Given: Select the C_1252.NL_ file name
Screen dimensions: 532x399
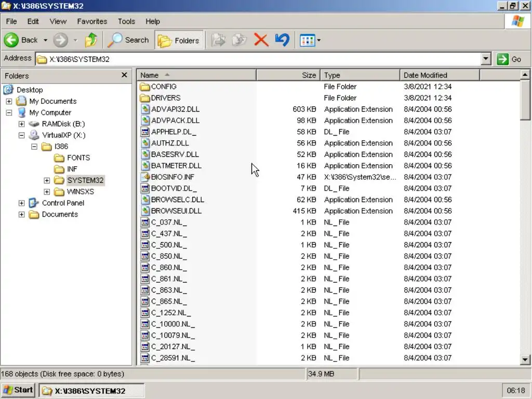Looking at the screenshot, I should 171,312.
